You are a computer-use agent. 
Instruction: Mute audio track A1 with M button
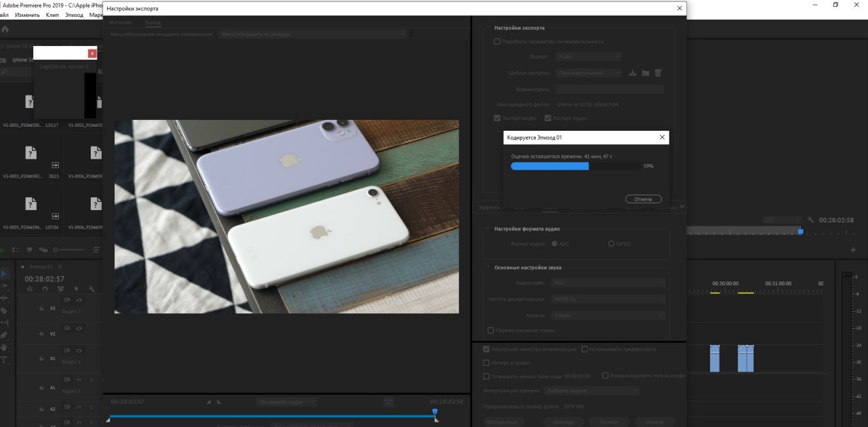click(x=79, y=380)
